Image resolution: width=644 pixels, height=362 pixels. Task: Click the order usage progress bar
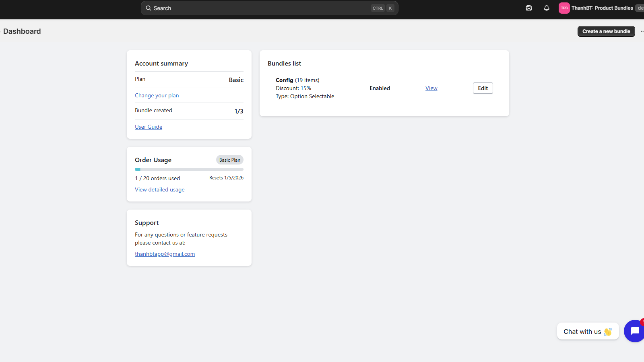pyautogui.click(x=189, y=169)
